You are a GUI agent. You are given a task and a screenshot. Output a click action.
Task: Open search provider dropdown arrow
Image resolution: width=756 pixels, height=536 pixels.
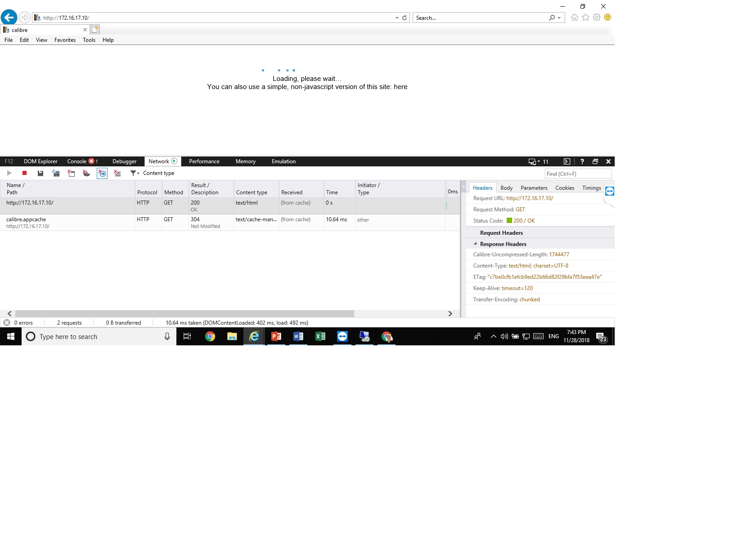point(559,18)
